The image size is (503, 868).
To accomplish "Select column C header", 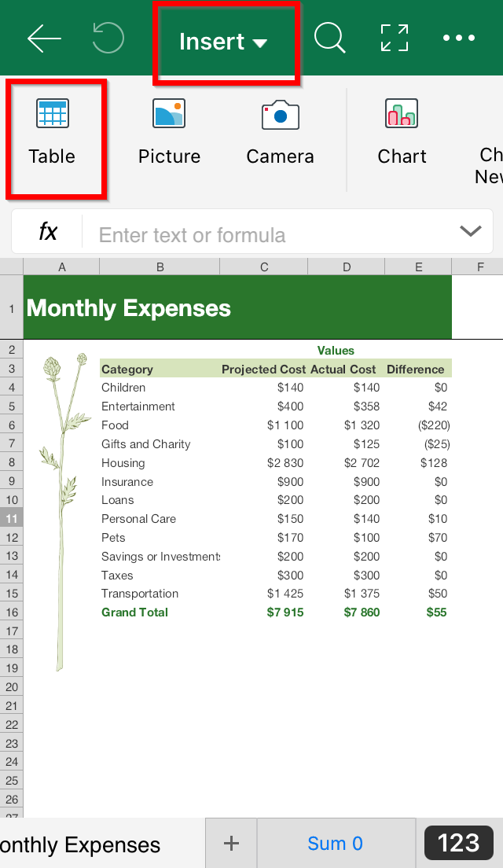I will (264, 267).
